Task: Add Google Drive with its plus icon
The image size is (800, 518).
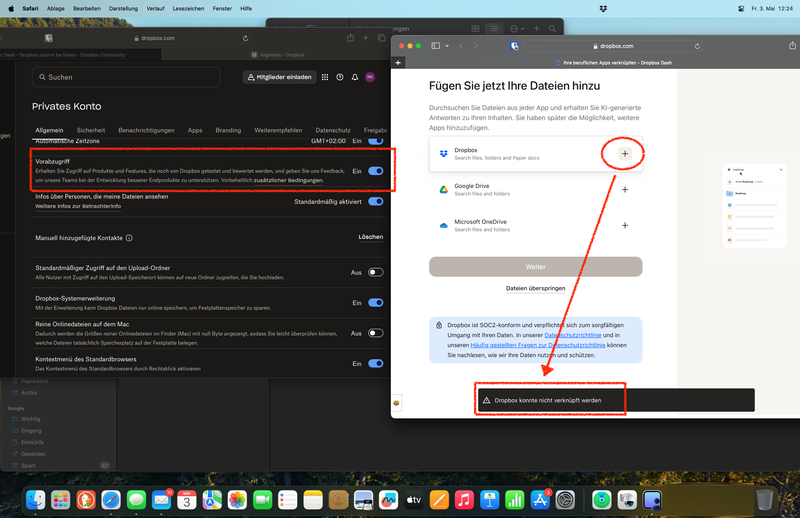Action: point(625,189)
